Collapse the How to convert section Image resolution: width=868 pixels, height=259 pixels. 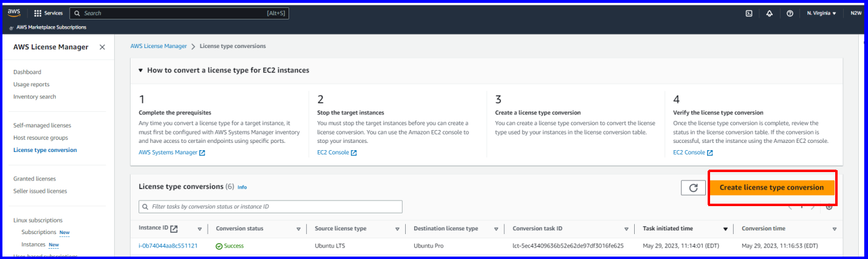(141, 71)
